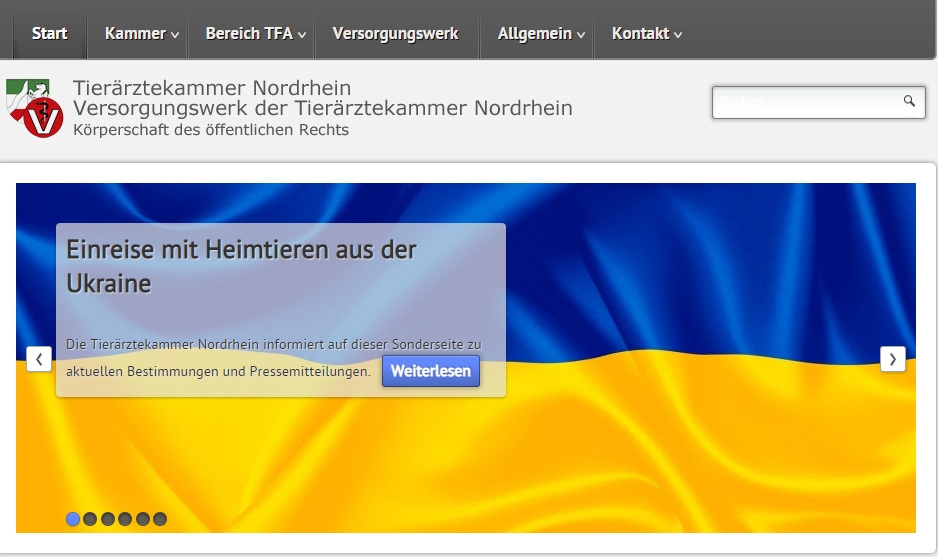
Task: Expand the Allgemein navigation menu
Action: pyautogui.click(x=540, y=34)
